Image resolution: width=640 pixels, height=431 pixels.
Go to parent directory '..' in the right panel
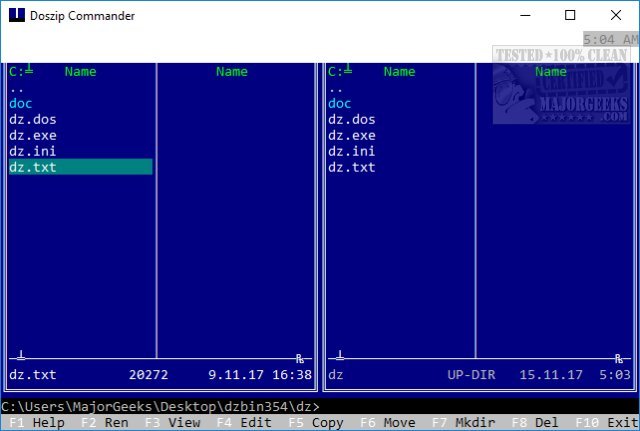point(336,90)
